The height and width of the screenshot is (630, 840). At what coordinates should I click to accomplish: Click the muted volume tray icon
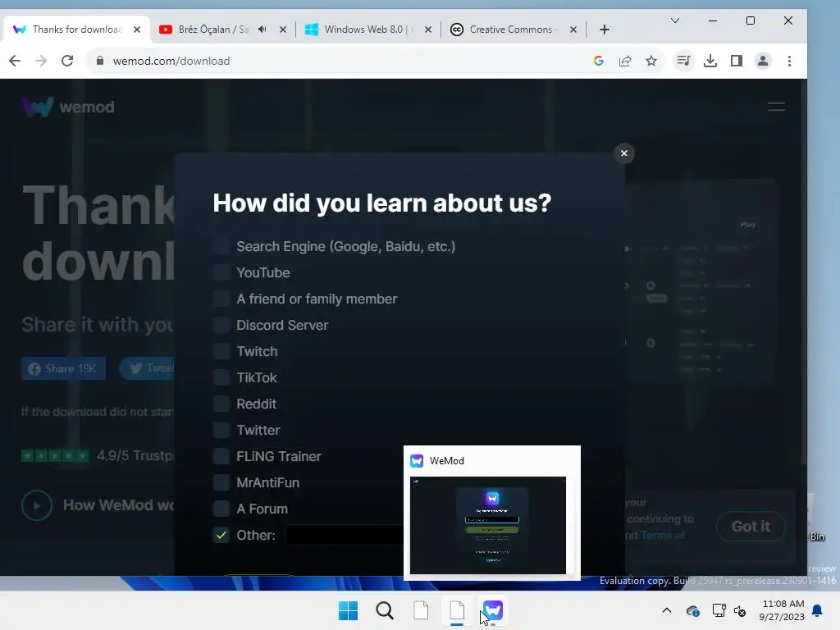point(740,610)
